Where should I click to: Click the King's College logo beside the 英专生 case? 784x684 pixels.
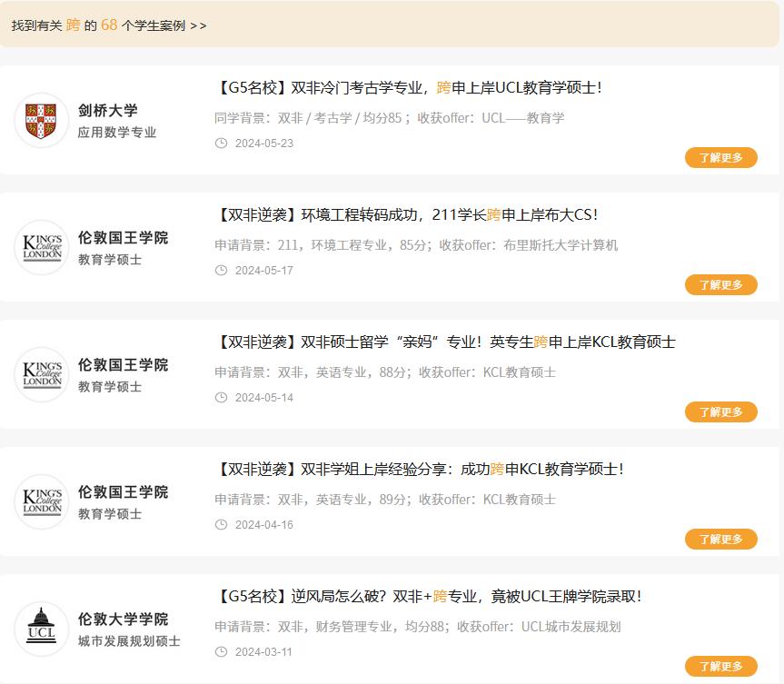pos(42,375)
